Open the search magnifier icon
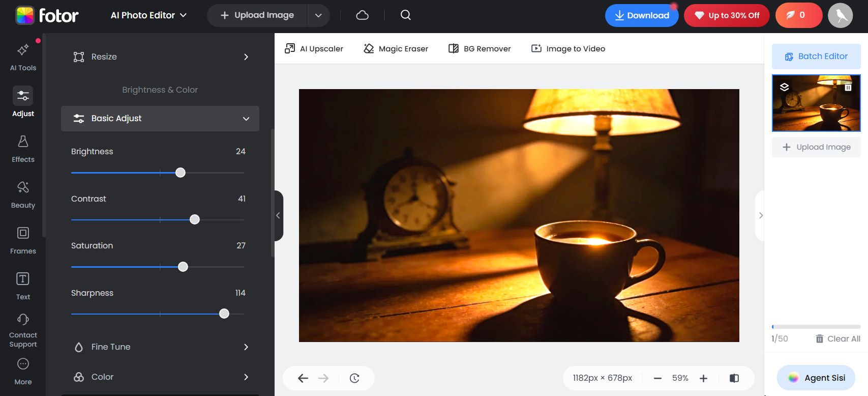Viewport: 868px width, 396px height. (405, 15)
